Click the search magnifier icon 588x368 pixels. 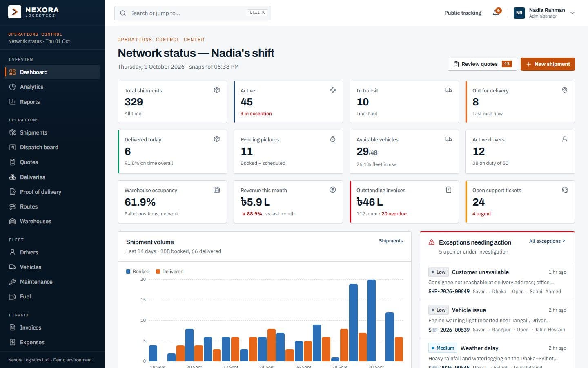[123, 13]
